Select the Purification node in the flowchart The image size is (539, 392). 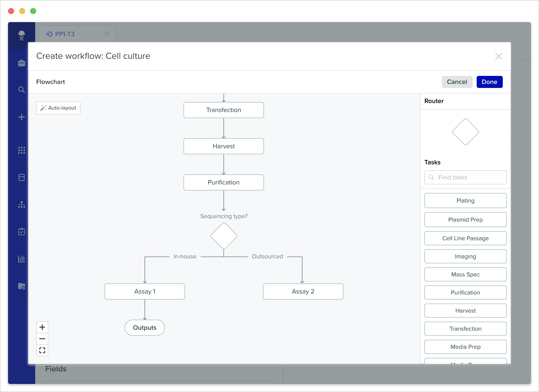click(224, 182)
